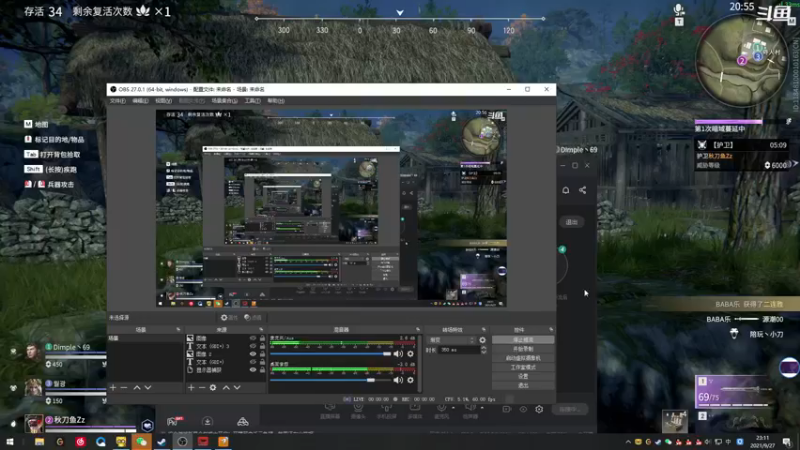Open the 编辑(E) menu in OBS
The height and width of the screenshot is (450, 800).
coord(140,101)
